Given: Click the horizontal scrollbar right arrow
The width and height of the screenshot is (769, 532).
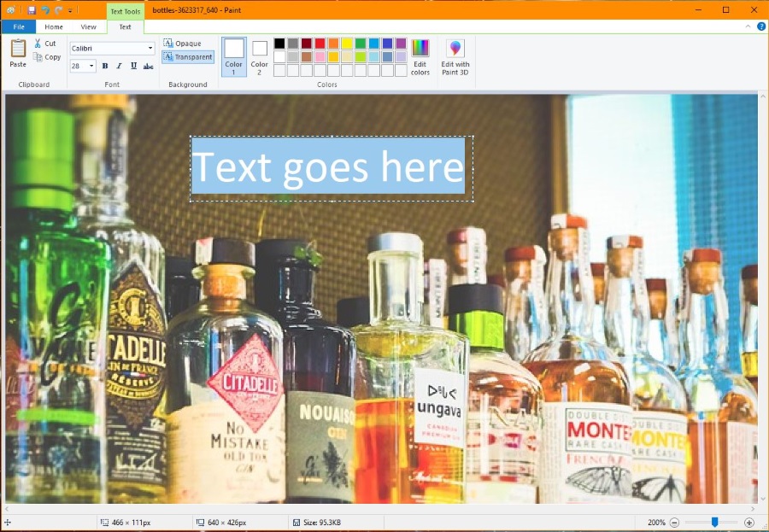Looking at the screenshot, I should point(753,509).
